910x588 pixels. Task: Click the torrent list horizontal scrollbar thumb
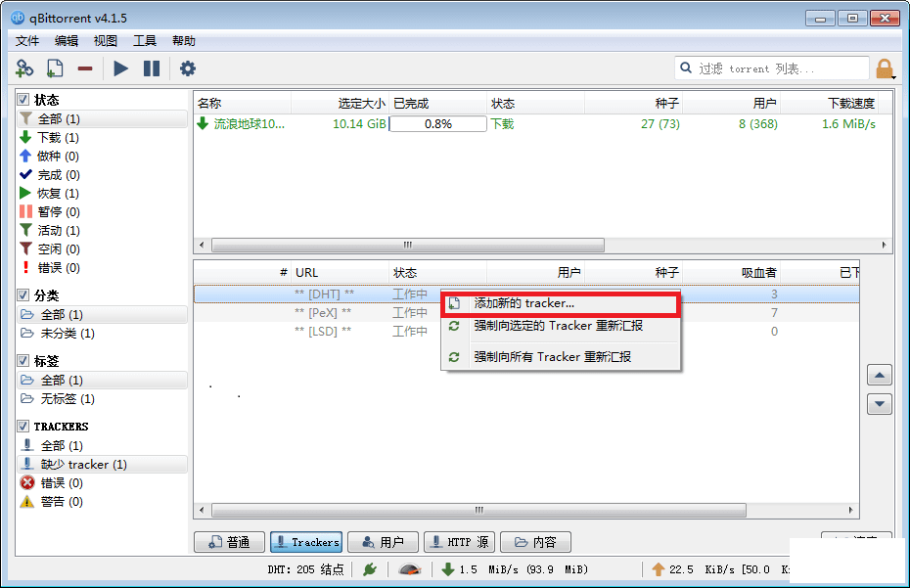coord(408,245)
